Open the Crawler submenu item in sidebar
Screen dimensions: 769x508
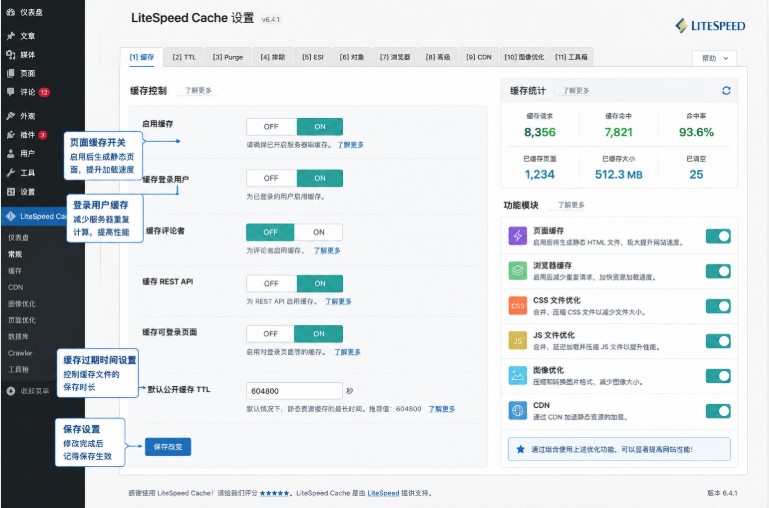coord(20,353)
